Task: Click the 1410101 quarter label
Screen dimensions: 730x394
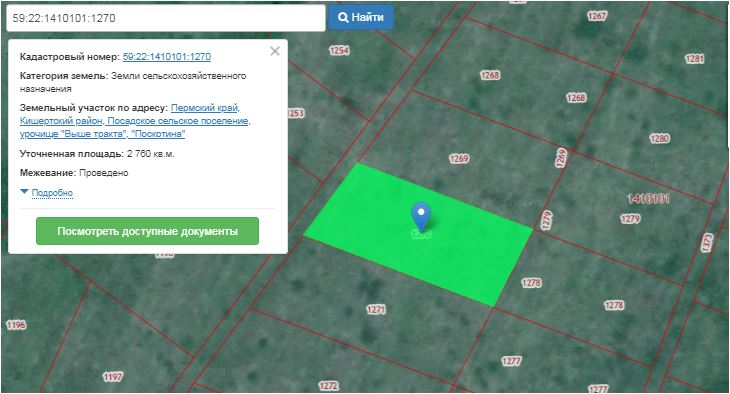Action: 648,199
